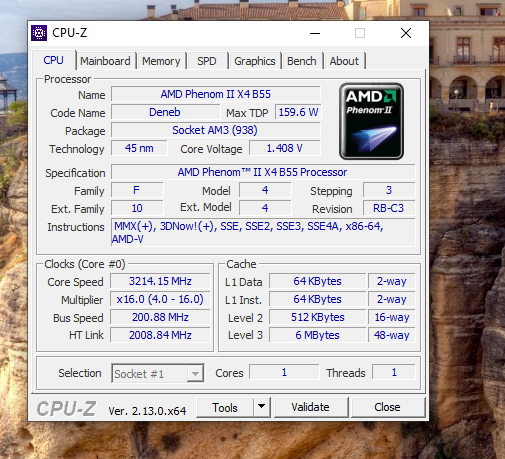Click the Max TDP value '159.6 W'
Screen dimensions: 505x459
(298, 112)
